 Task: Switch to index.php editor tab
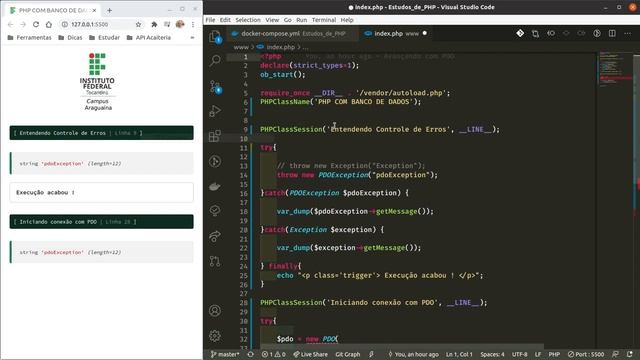click(396, 33)
